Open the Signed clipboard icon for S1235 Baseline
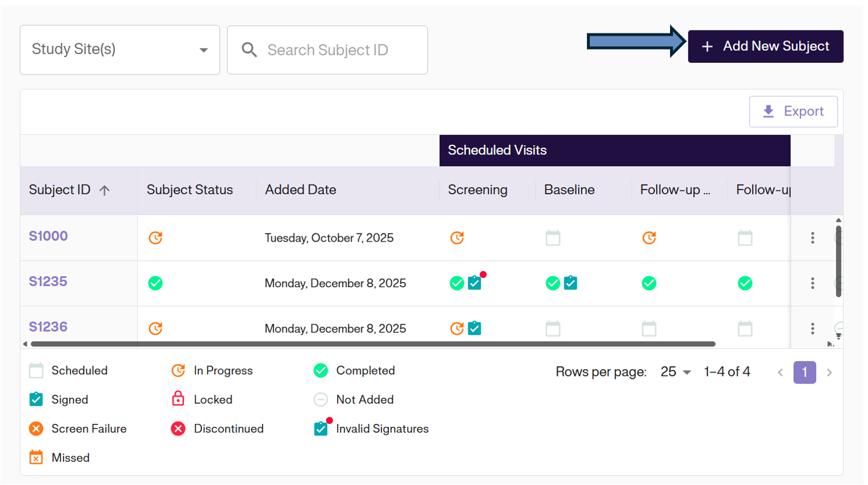The image size is (868, 485). pyautogui.click(x=571, y=283)
